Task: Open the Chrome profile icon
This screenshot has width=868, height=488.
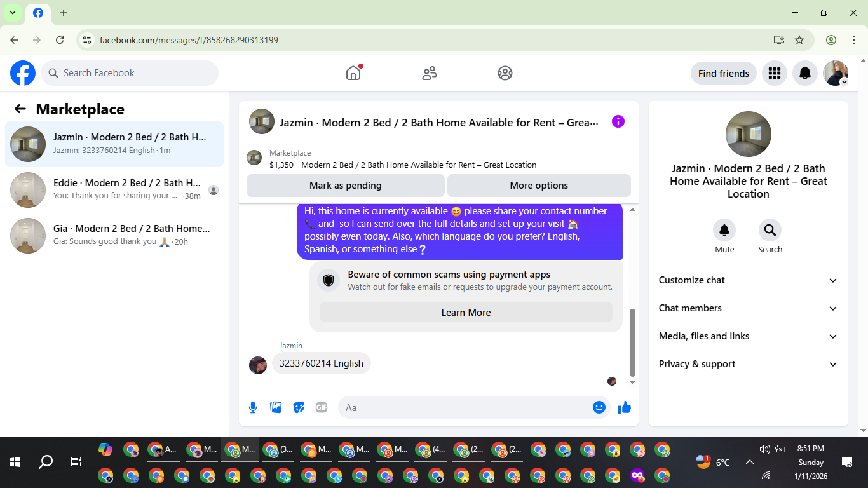Action: coord(831,40)
